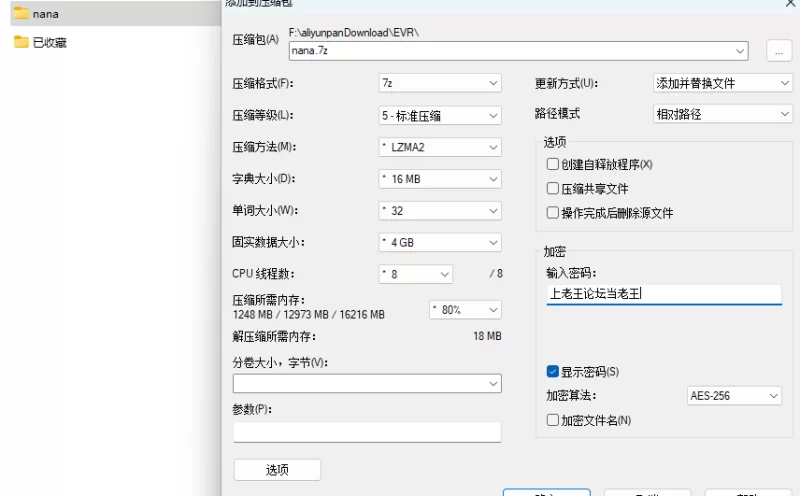Expand the 更新方式 dropdown
Image resolution: width=800 pixels, height=496 pixels.
(721, 83)
